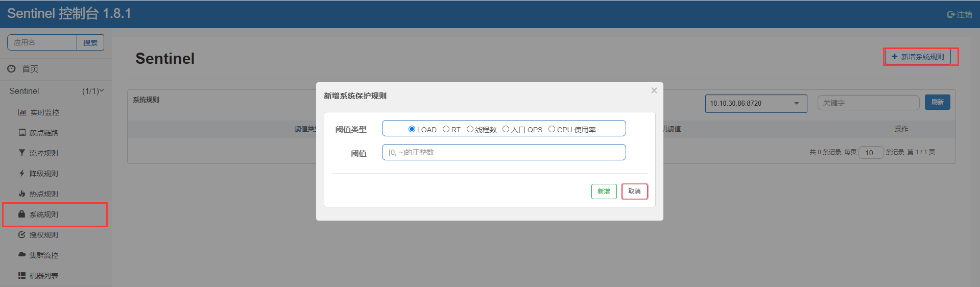Click the 关键字 keyword search field

868,103
